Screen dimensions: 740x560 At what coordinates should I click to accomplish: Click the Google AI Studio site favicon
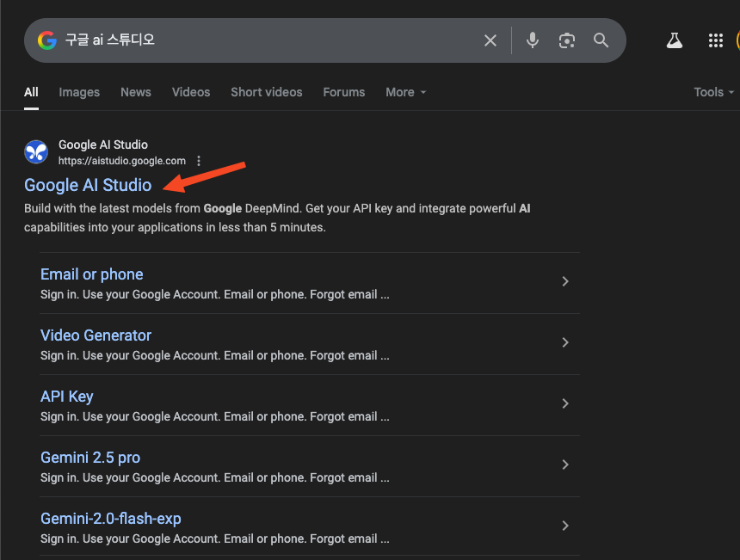pos(36,152)
